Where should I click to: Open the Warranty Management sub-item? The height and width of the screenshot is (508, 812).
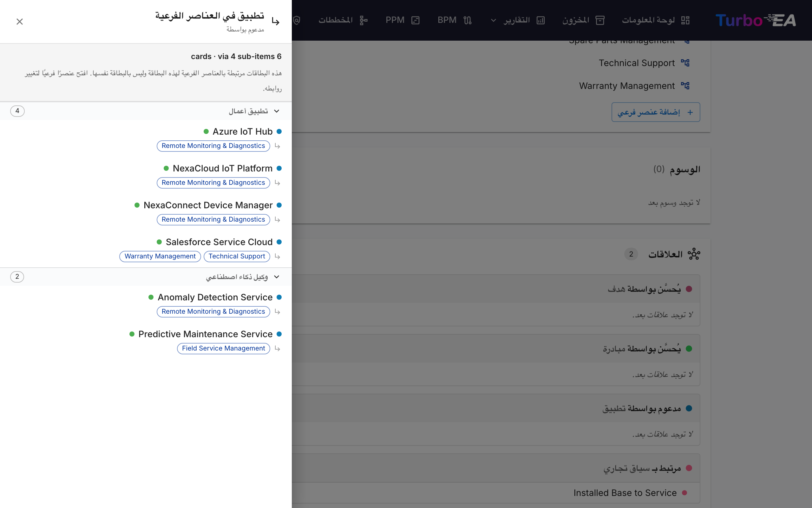coord(627,86)
